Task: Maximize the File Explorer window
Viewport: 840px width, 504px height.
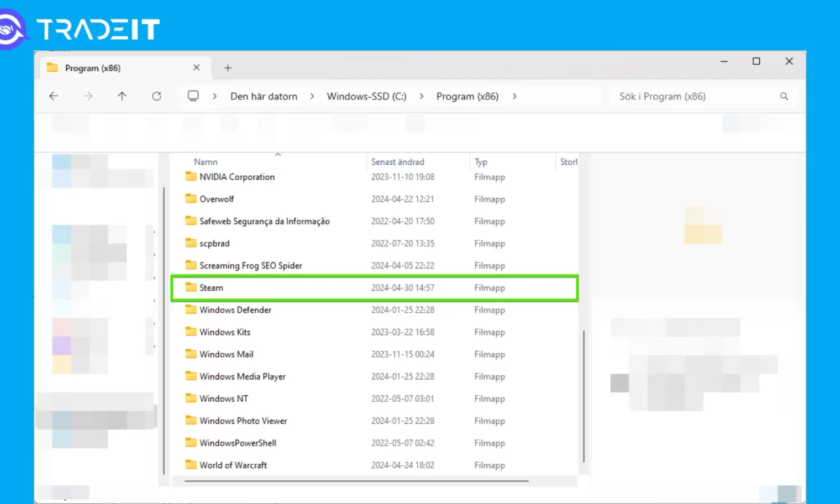Action: (x=757, y=61)
